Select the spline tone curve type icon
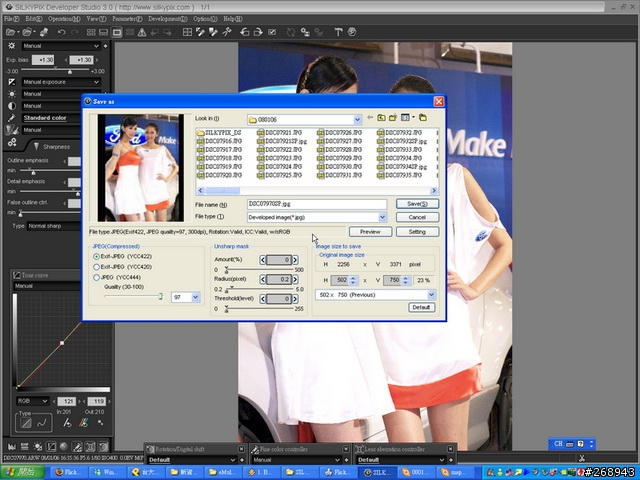Viewport: 640px width, 480px height. (x=42, y=423)
